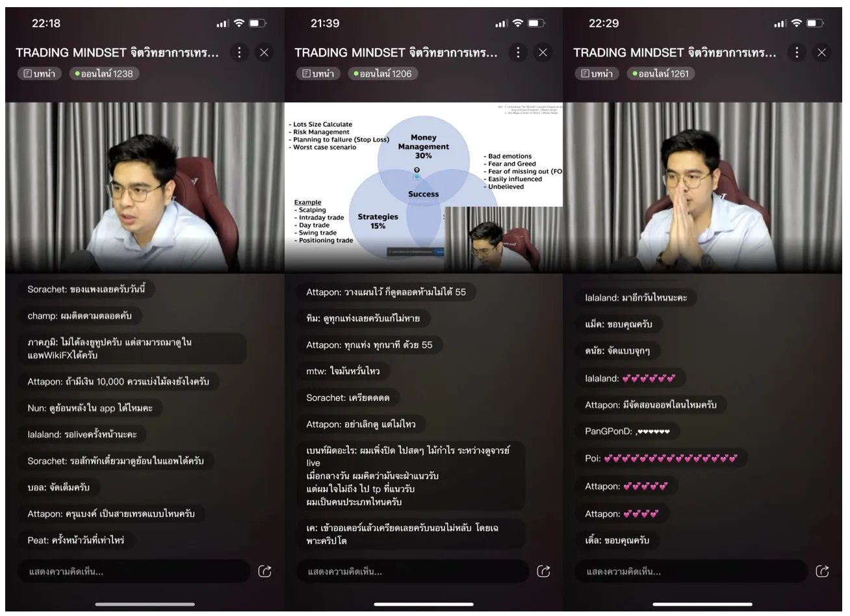The image size is (850, 616).
Task: Select เค's comment about คริปโต
Action: (x=411, y=534)
